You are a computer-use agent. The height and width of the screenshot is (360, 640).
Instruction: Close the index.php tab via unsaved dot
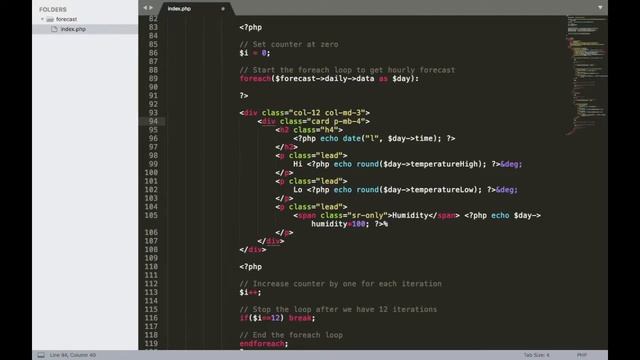(223, 9)
